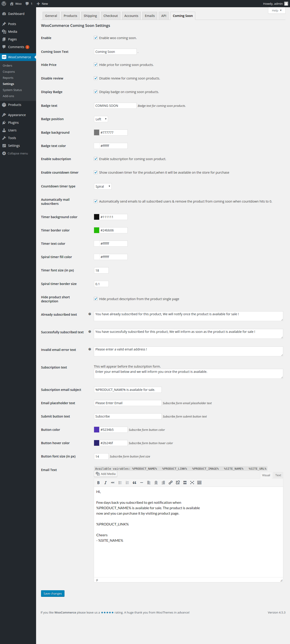Switch editor to the Text tab
Viewport: 290px width, 644px height.
(x=278, y=475)
